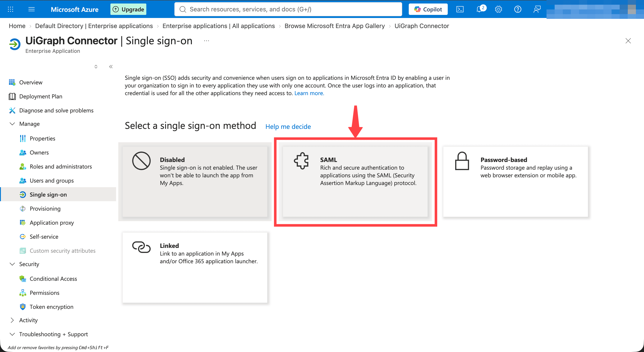Viewport: 644px width, 352px height.
Task: Close the Single sign-on blade
Action: tap(628, 41)
